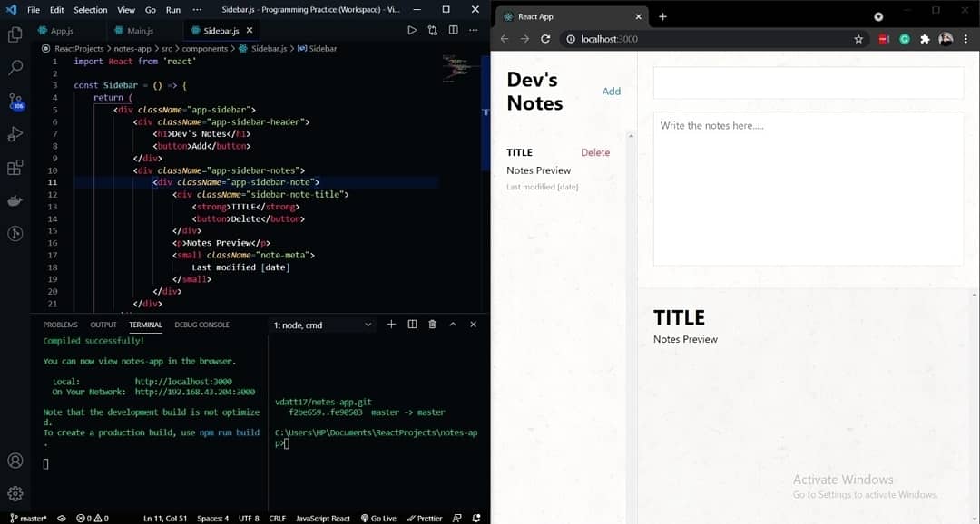
Task: Switch to the OUTPUT panel tab
Action: coord(103,325)
